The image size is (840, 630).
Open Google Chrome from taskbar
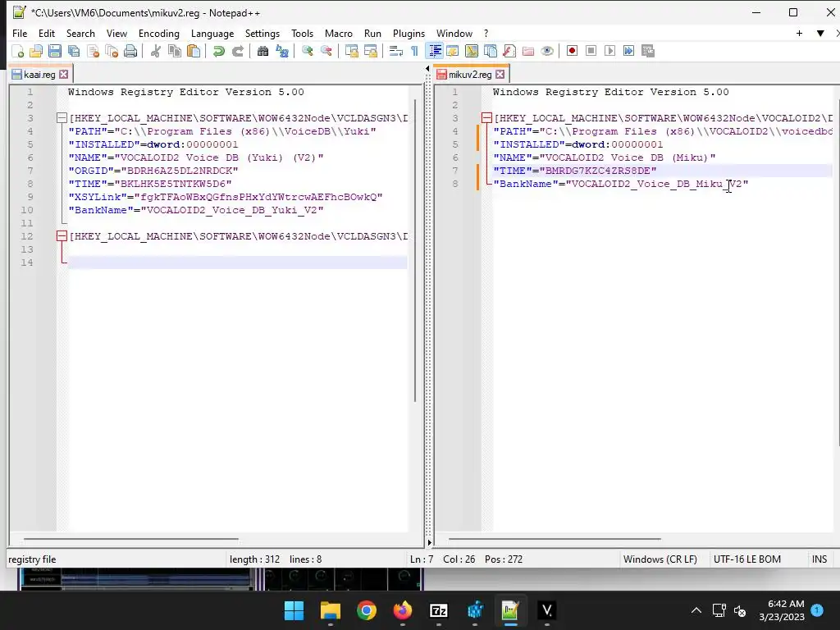point(367,610)
